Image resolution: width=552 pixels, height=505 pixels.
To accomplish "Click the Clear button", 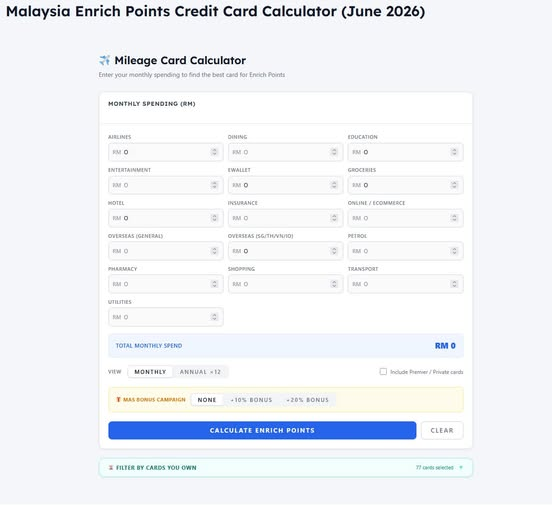I will tap(442, 430).
